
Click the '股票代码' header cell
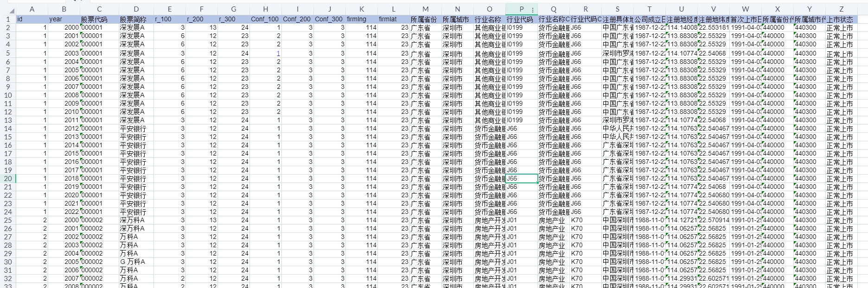coord(99,19)
